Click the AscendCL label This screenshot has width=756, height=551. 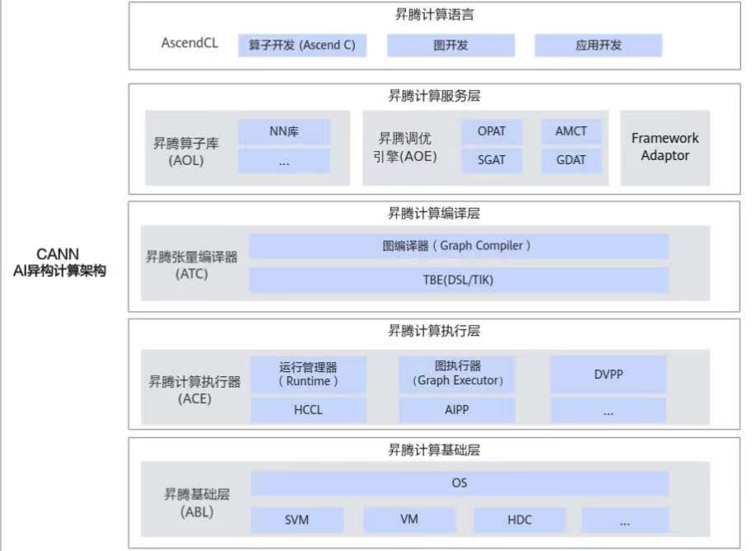coord(190,43)
